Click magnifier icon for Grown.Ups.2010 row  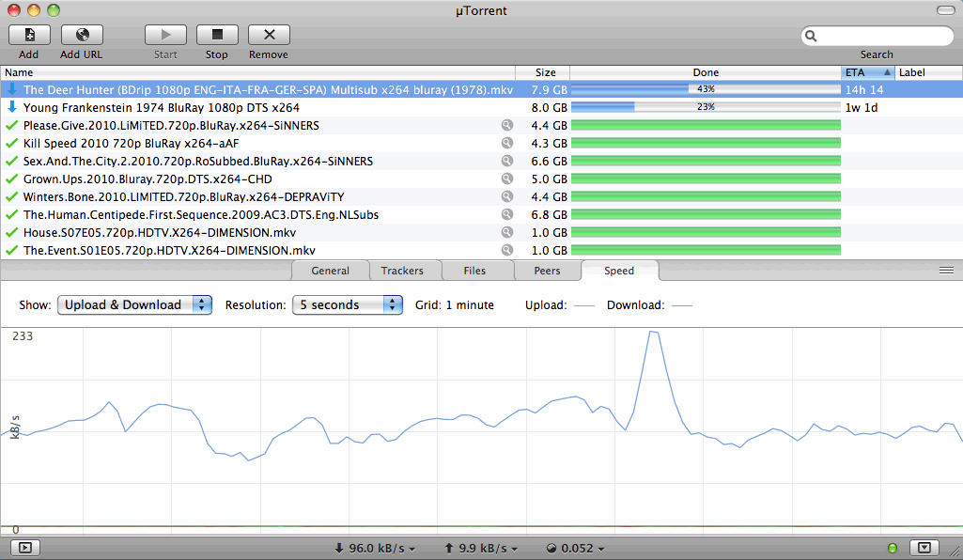[x=506, y=179]
